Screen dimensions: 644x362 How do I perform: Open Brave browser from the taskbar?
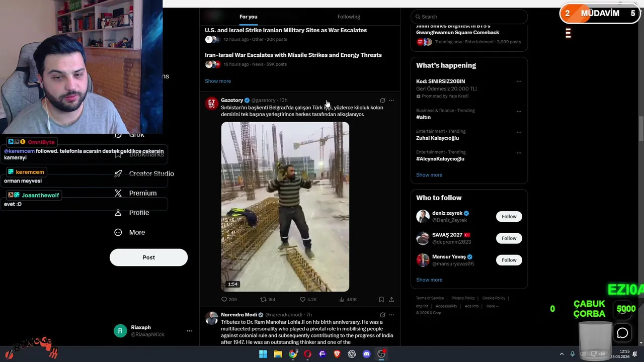click(337, 354)
